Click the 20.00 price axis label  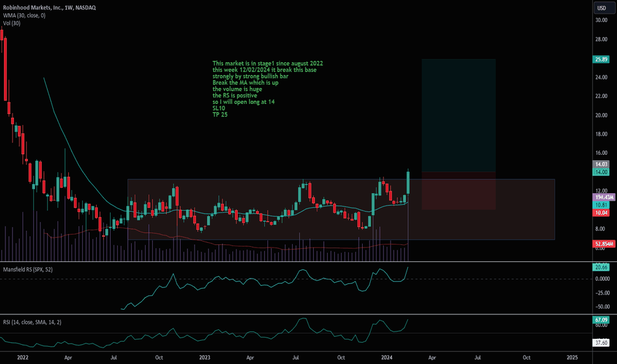(x=601, y=115)
